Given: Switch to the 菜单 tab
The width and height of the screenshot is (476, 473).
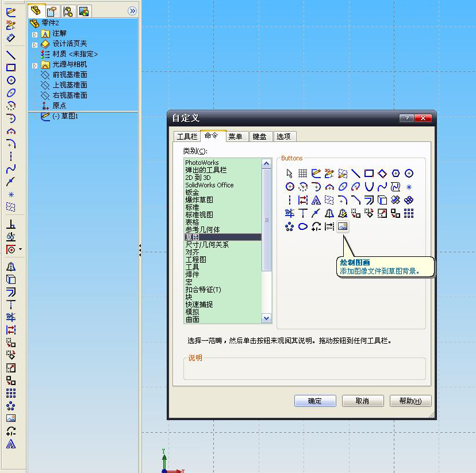Looking at the screenshot, I should pos(236,137).
